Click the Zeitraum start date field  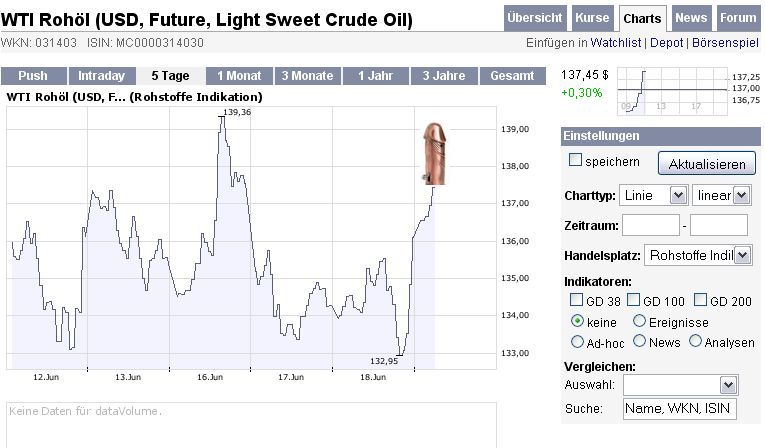click(x=650, y=225)
